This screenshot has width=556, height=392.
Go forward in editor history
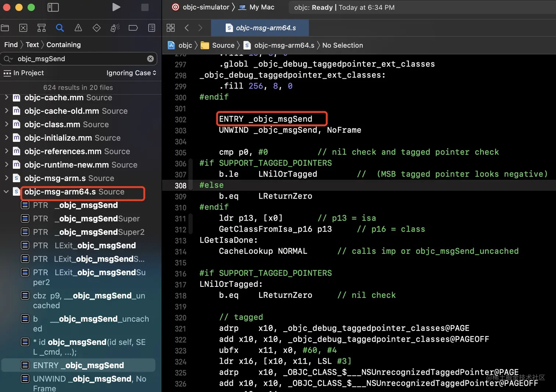tap(200, 28)
